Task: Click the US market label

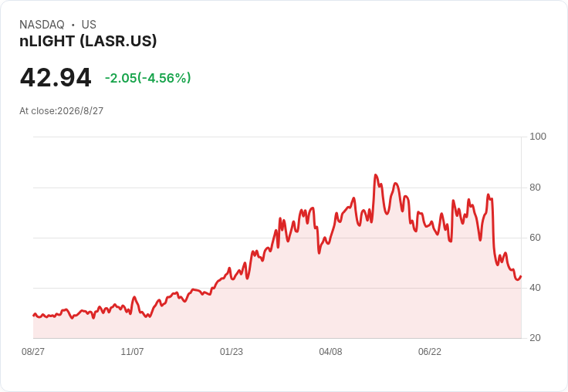Action: 89,25
